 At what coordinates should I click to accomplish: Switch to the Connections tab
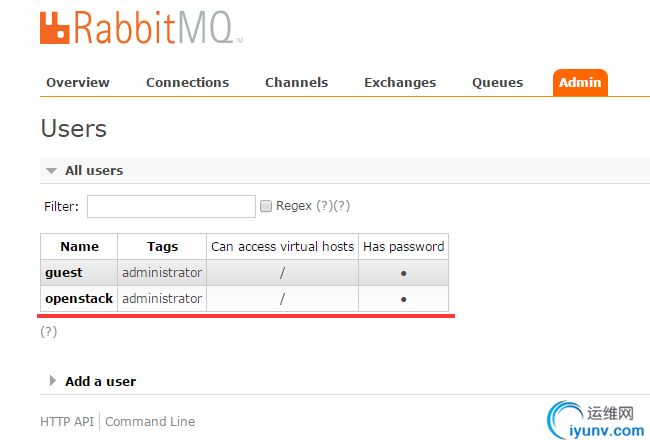[x=187, y=83]
